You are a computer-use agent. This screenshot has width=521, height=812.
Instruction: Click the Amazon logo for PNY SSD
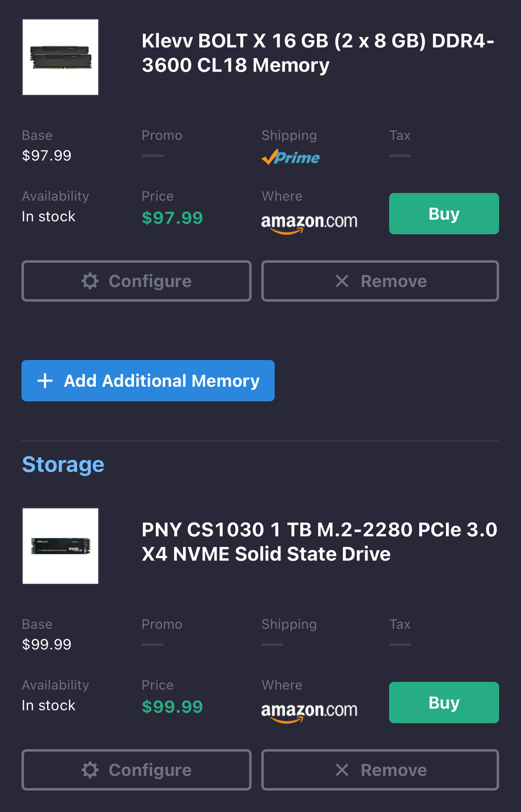click(x=309, y=711)
